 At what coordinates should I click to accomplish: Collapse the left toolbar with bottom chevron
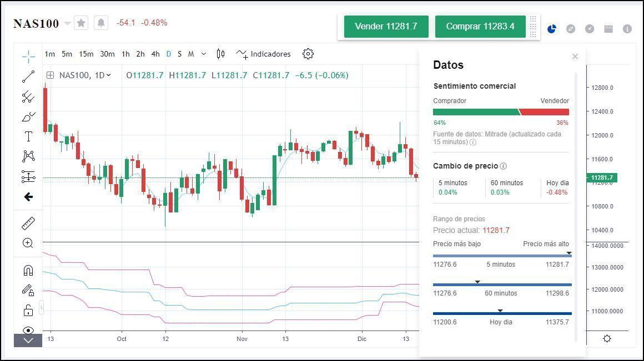pyautogui.click(x=28, y=340)
